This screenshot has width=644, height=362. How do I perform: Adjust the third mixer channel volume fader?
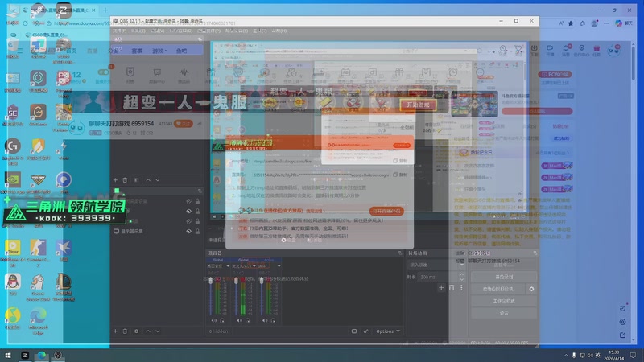[262, 281]
